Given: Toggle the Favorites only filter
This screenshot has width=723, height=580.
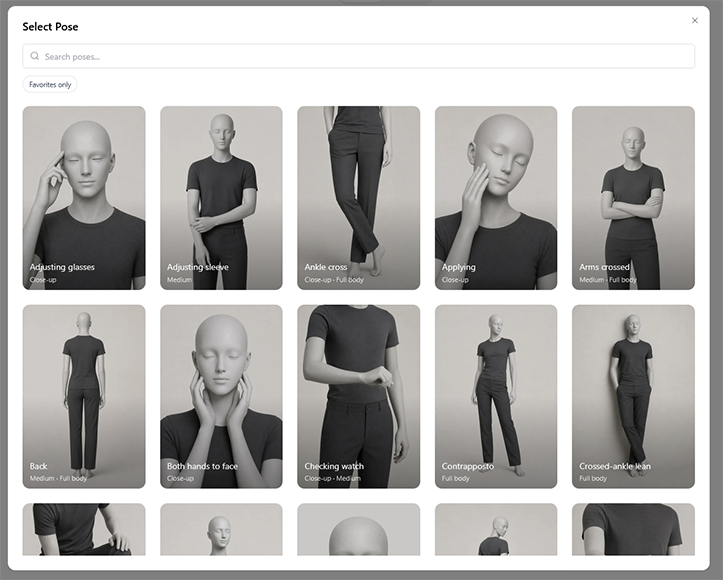Looking at the screenshot, I should click(50, 84).
